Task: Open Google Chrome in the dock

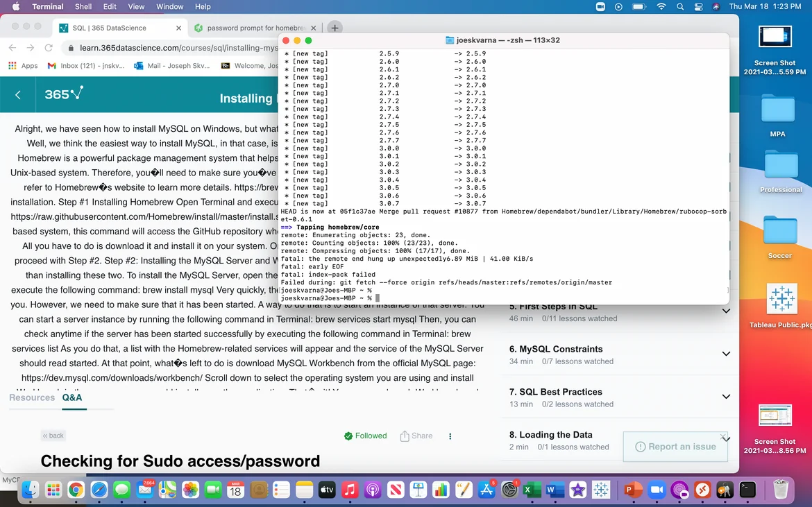Action: point(76,490)
